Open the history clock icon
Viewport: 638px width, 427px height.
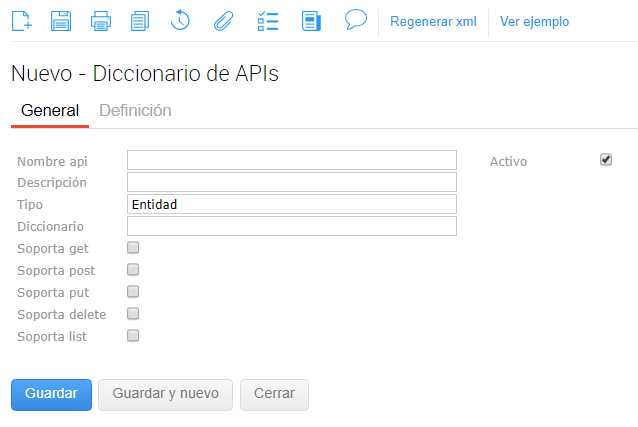tap(180, 21)
